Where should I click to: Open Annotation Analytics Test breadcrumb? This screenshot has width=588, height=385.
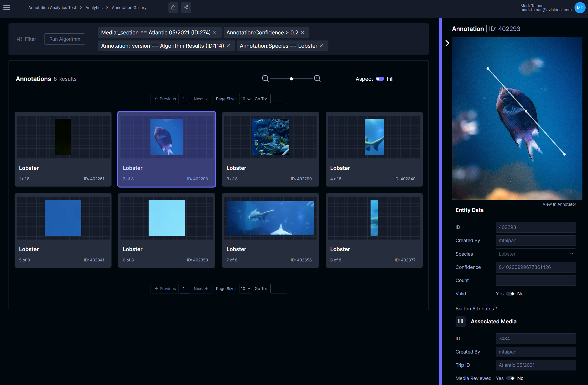[52, 8]
